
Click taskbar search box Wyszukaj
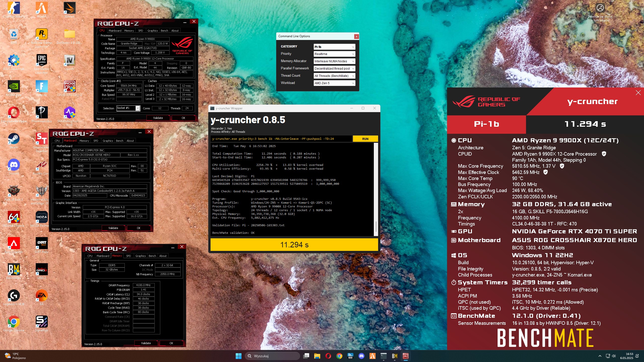point(273,356)
